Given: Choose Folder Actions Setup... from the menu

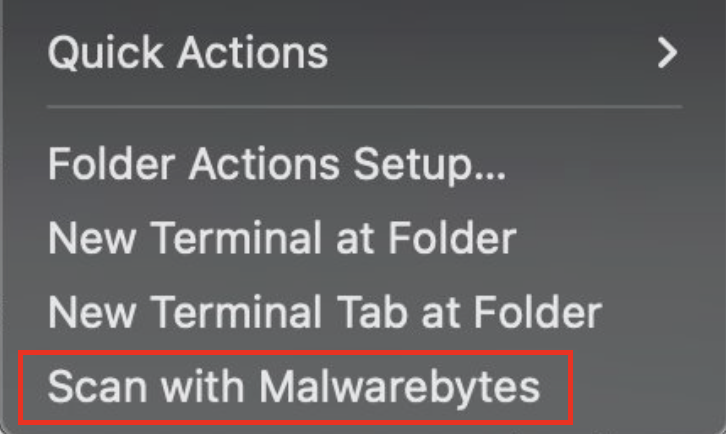Looking at the screenshot, I should click(277, 164).
